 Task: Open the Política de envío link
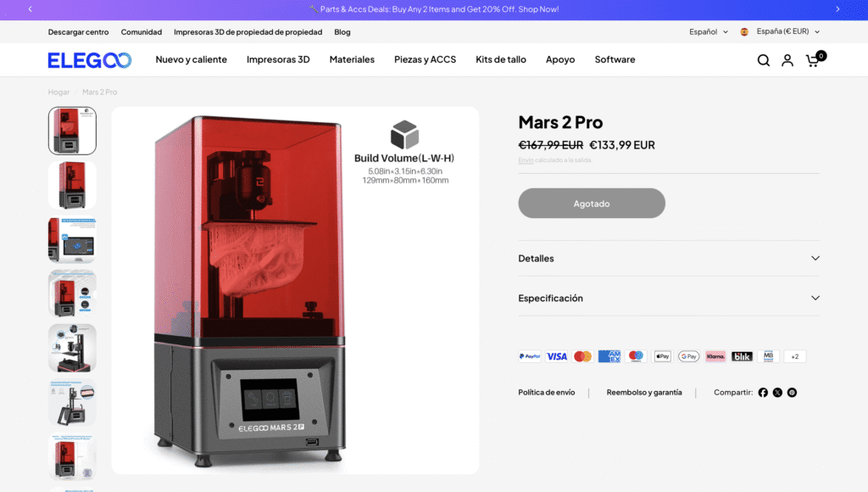click(547, 392)
